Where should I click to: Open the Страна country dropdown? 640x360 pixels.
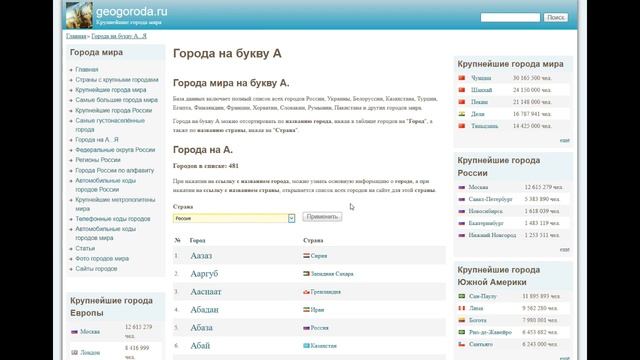[234, 218]
